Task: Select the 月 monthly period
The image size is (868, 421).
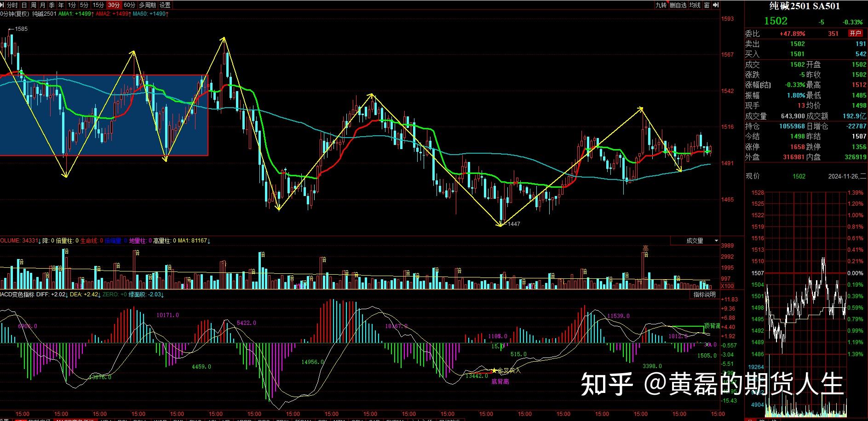Action: tap(42, 5)
